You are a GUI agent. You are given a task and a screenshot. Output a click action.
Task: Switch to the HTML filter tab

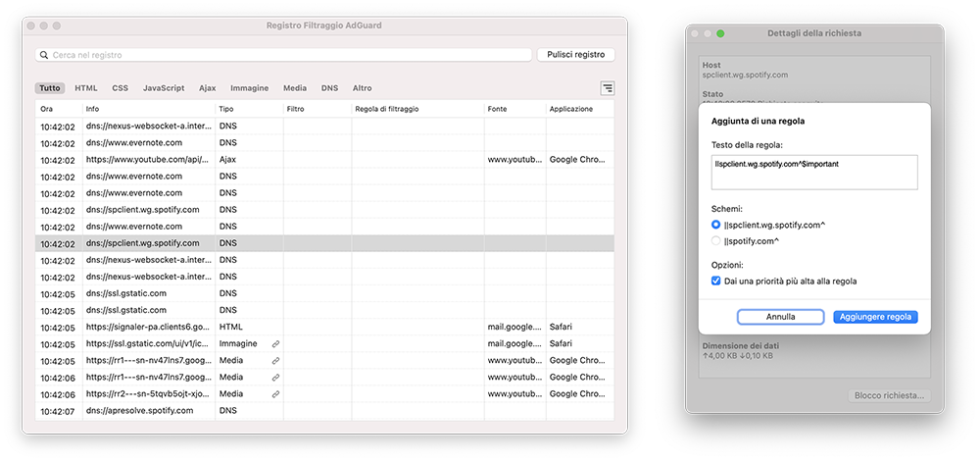(86, 88)
